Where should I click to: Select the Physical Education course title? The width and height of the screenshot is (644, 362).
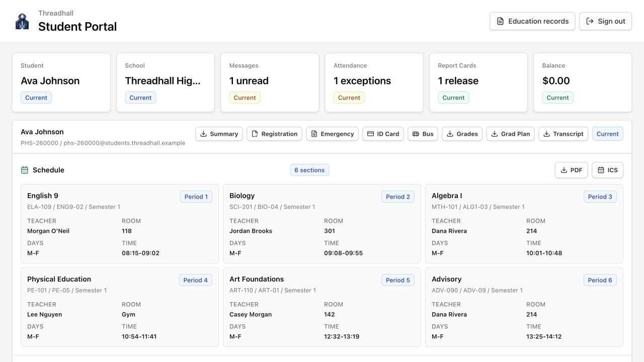tap(59, 279)
